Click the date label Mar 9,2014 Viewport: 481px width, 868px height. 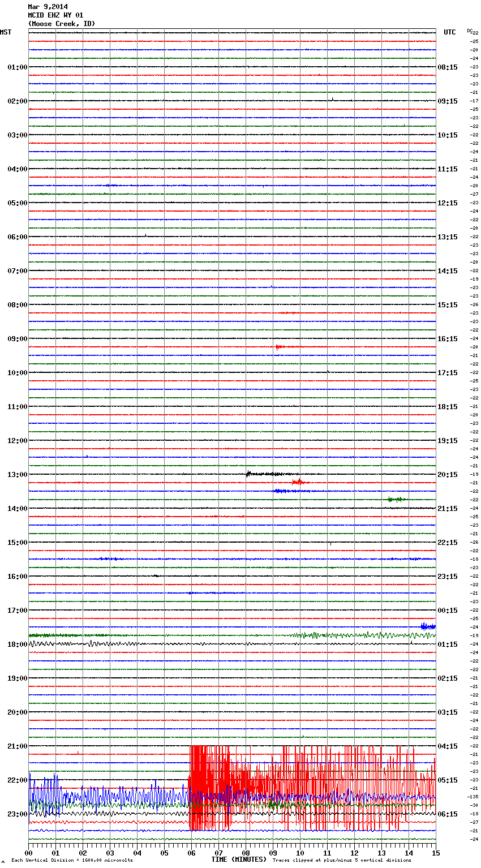[x=48, y=7]
